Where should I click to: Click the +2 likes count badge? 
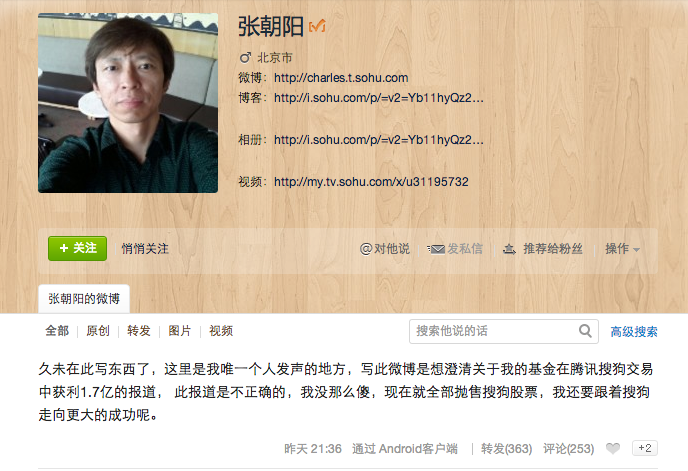(645, 448)
